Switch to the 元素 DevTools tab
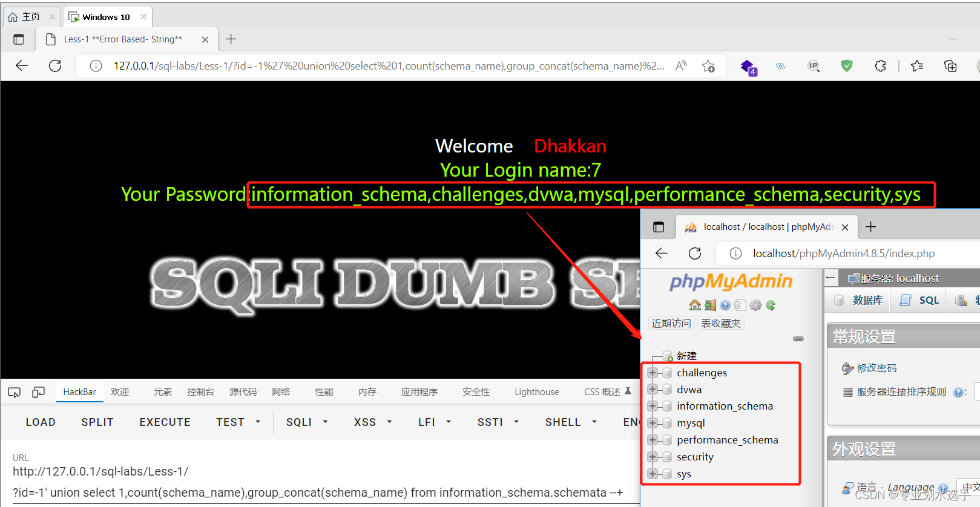980x507 pixels. (x=163, y=392)
